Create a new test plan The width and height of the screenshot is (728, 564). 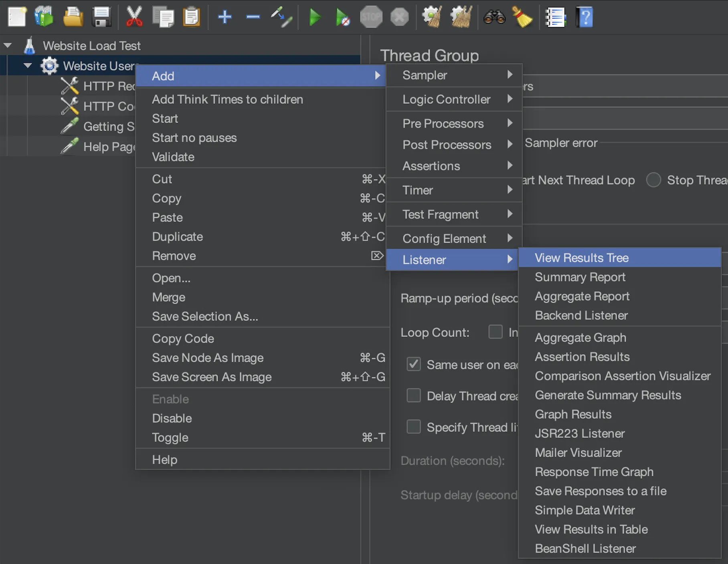(17, 17)
